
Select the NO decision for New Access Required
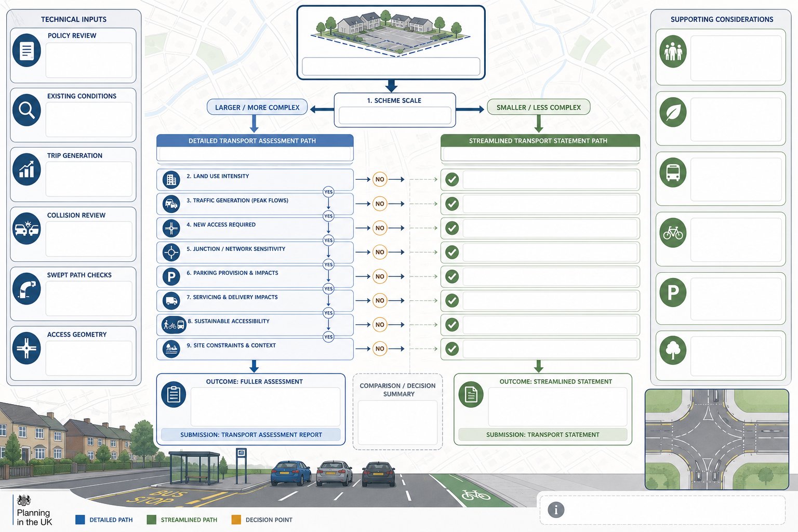click(x=380, y=228)
